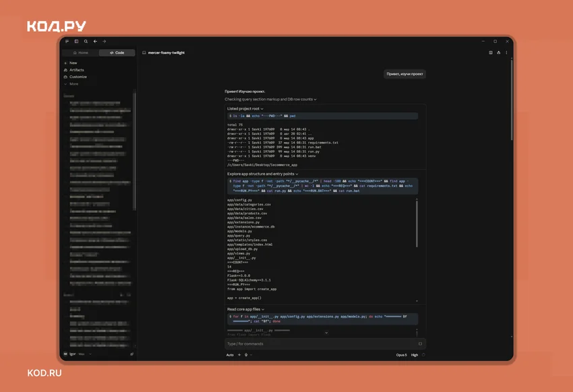Select 'app/views.py' in the output
The image size is (573, 392).
point(239,253)
